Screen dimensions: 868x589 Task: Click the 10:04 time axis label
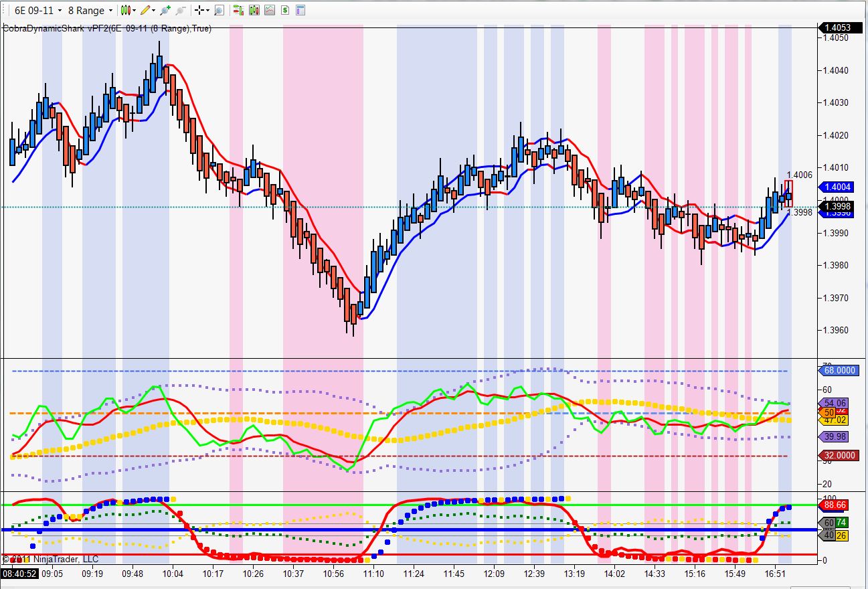click(173, 574)
